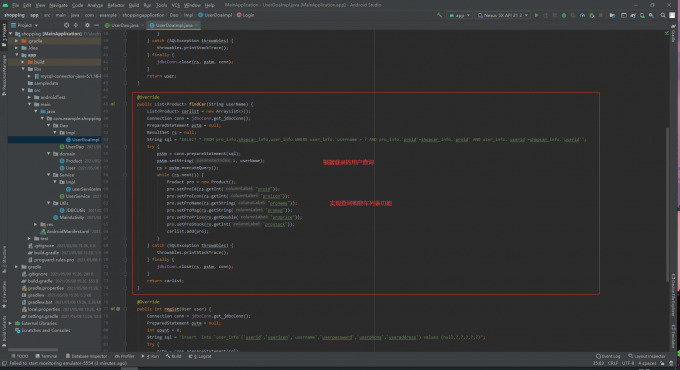Viewport: 680px width, 370px height.
Task: Expand the .gradle folder in project tree
Action: pos(17,41)
